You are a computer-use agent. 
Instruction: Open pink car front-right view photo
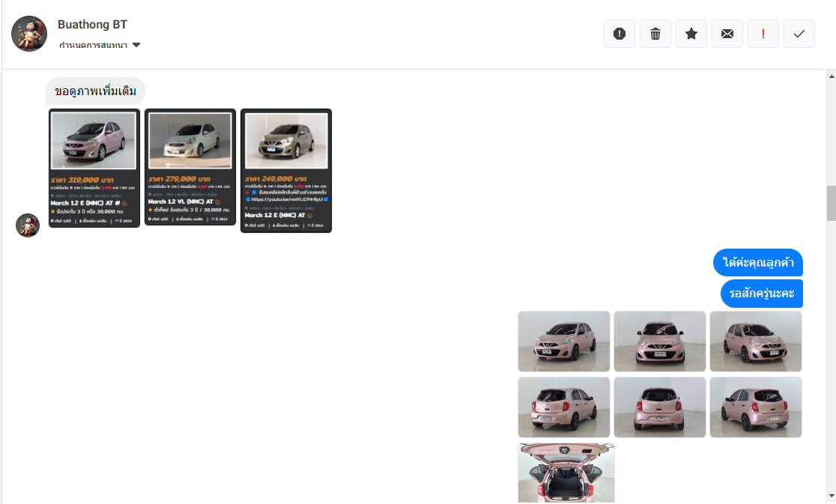(x=756, y=341)
